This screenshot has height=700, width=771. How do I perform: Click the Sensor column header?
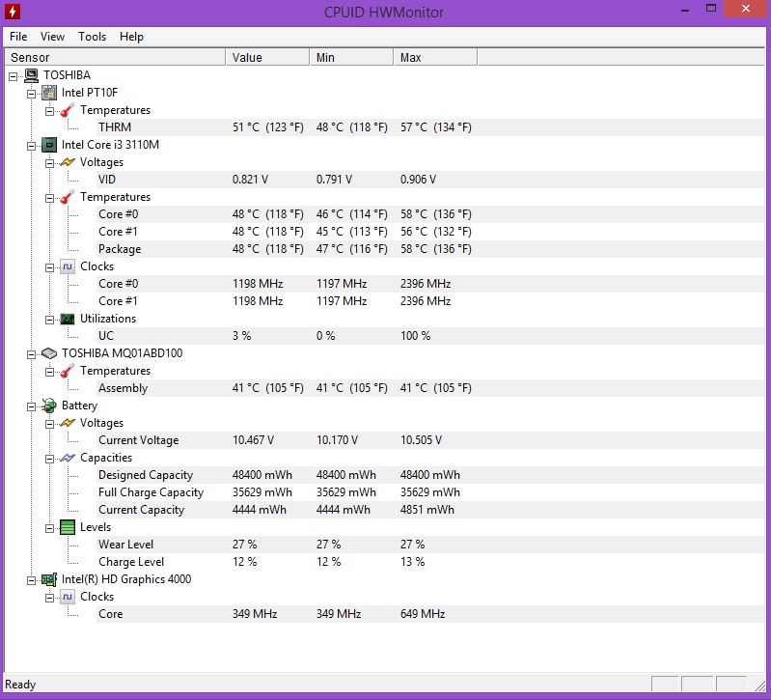115,57
